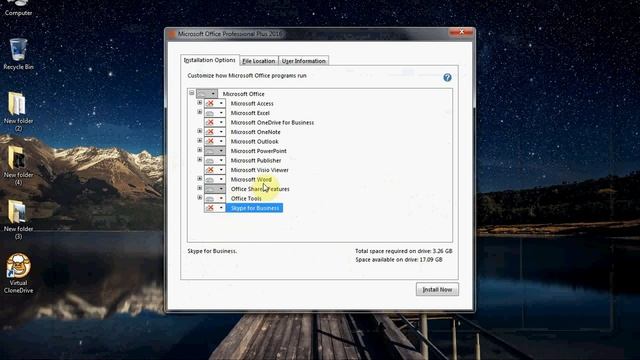Open install state dropdown for Microsoft Outlook
The image size is (640, 360).
(215, 141)
